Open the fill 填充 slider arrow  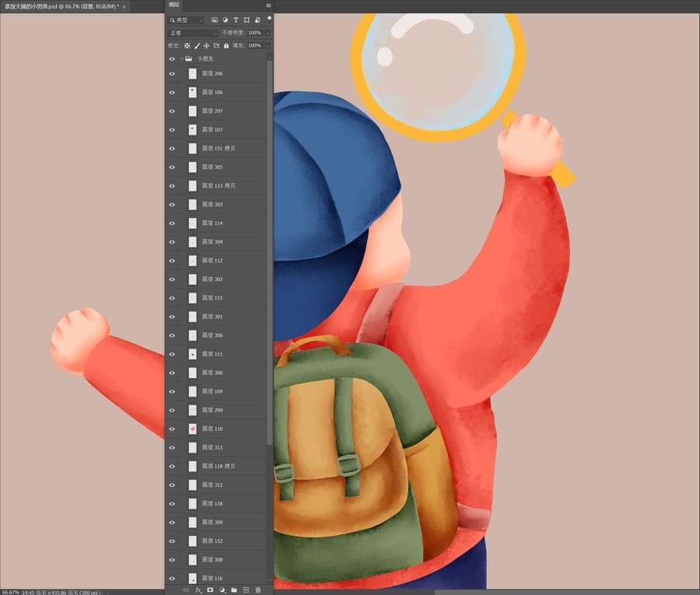pos(268,46)
